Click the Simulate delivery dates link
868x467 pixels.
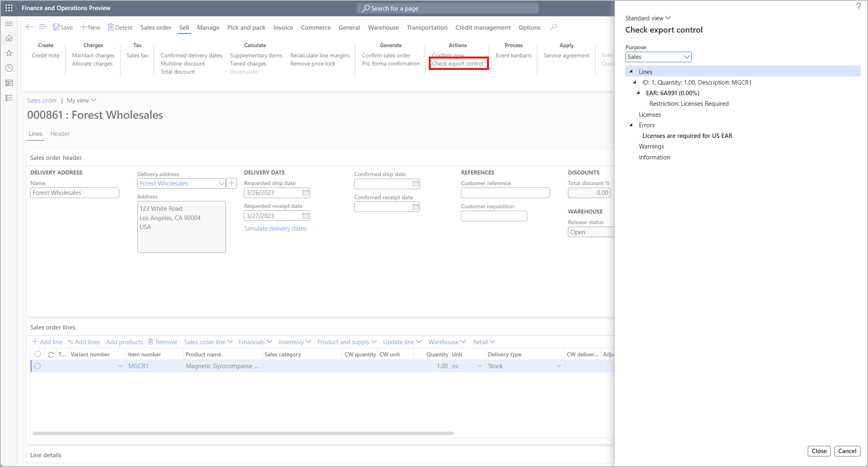pos(275,228)
